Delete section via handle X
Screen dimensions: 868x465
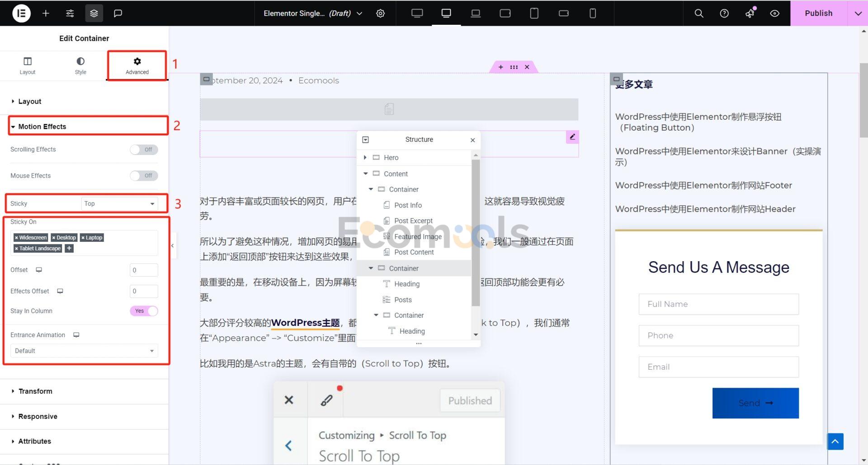pyautogui.click(x=527, y=67)
